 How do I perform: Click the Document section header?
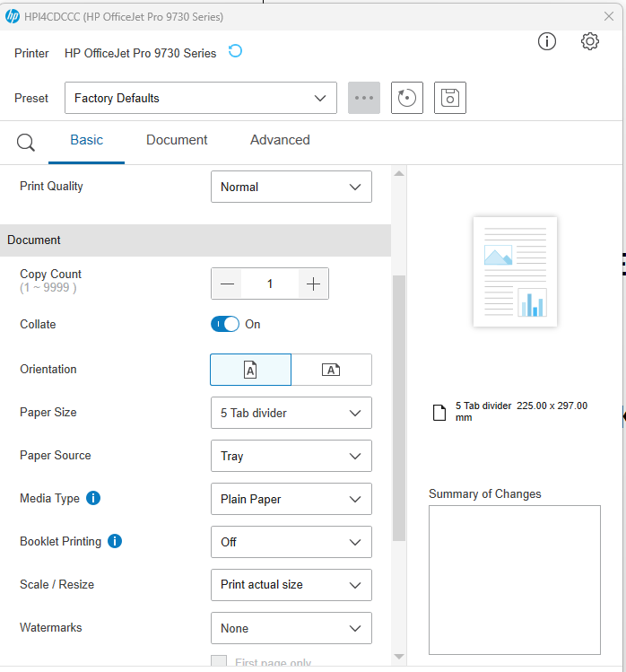coord(196,240)
